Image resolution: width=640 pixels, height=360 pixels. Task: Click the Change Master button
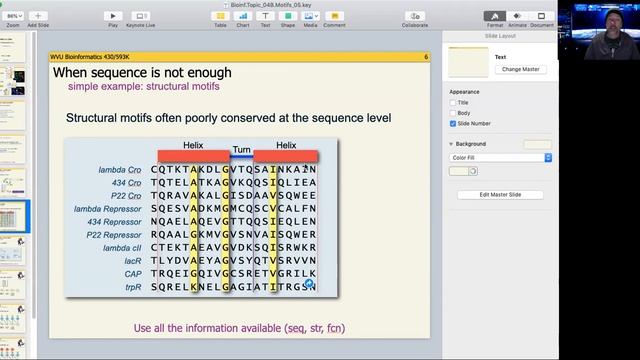pos(520,69)
